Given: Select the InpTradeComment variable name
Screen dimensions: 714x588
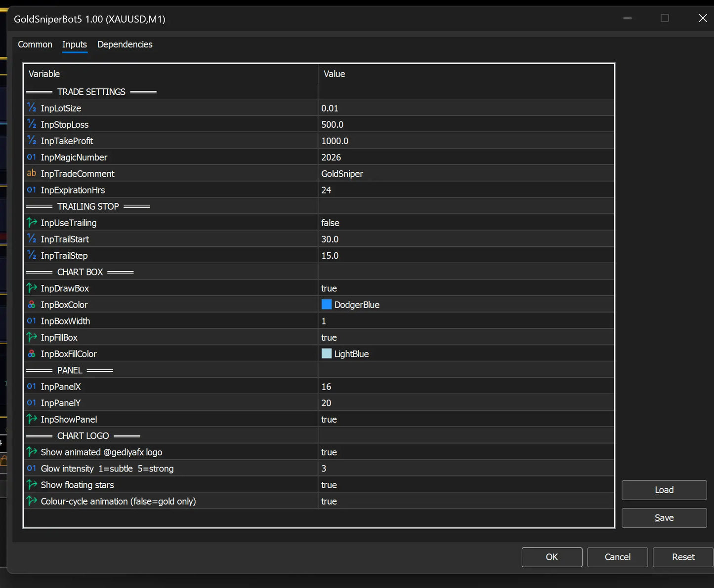Looking at the screenshot, I should (x=78, y=173).
